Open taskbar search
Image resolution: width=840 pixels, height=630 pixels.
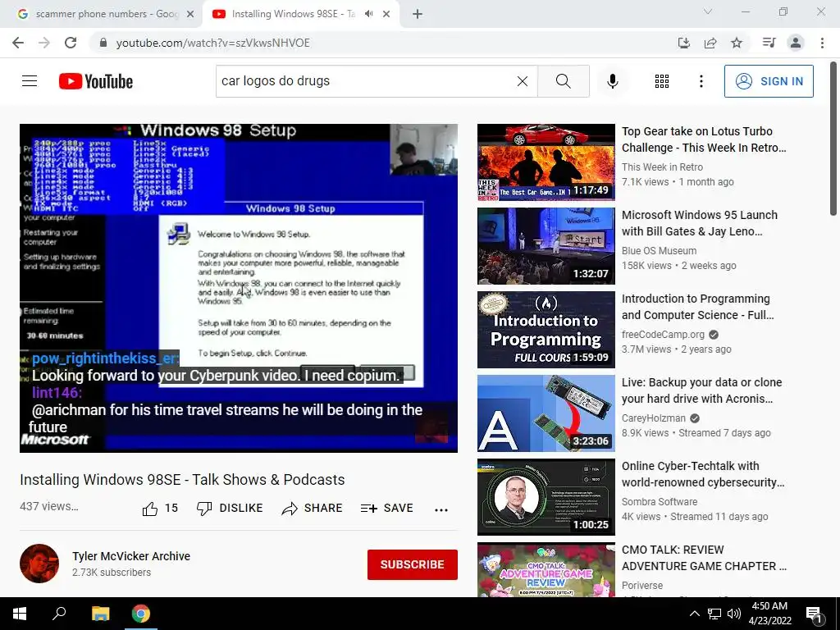point(59,614)
